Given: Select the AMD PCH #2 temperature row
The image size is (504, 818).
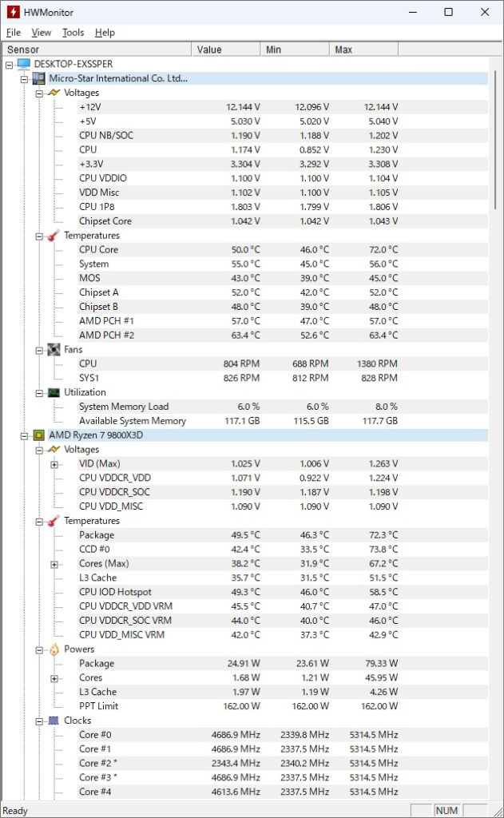Looking at the screenshot, I should point(282,335).
